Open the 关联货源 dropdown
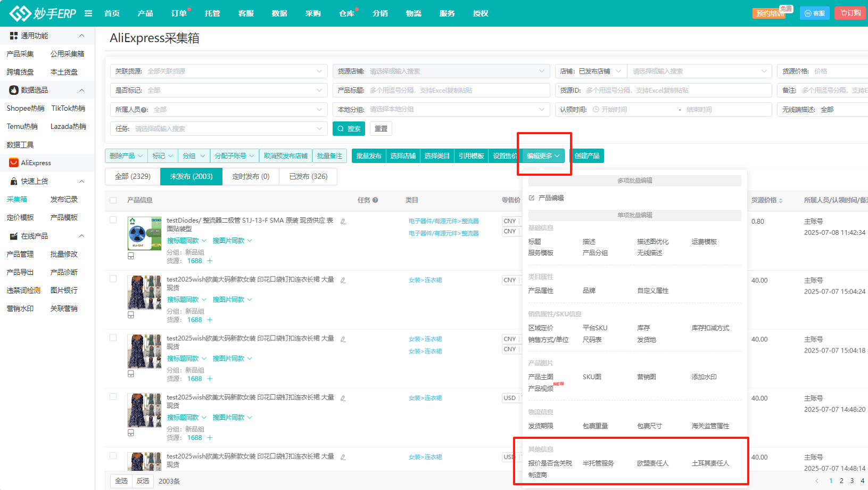868x490 pixels. click(x=219, y=71)
